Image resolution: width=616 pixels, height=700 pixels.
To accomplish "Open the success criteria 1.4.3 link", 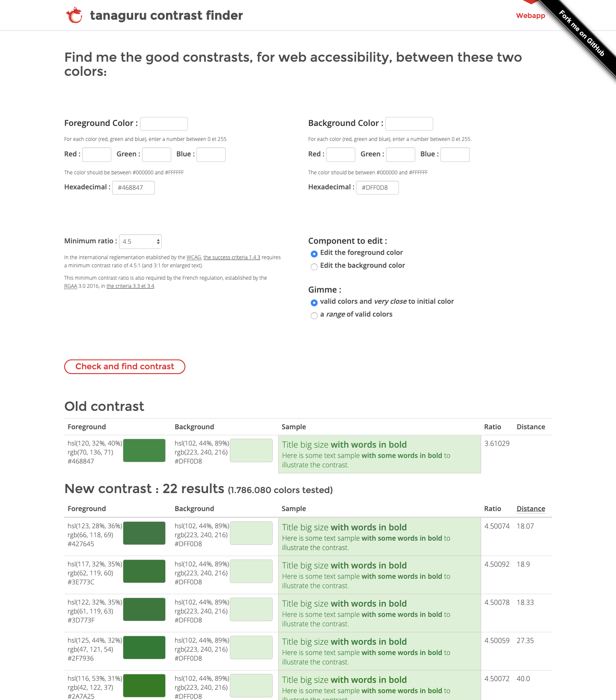I will [x=232, y=257].
